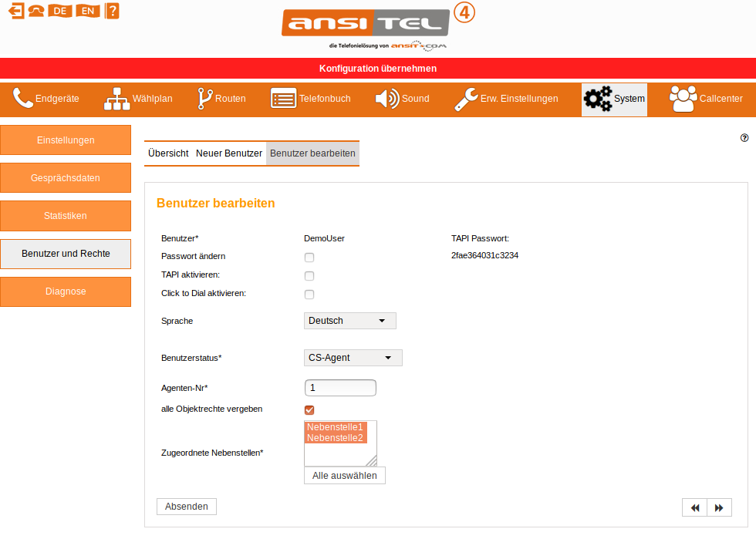This screenshot has height=539, width=756.
Task: Open the Übersicht tab
Action: coord(168,153)
